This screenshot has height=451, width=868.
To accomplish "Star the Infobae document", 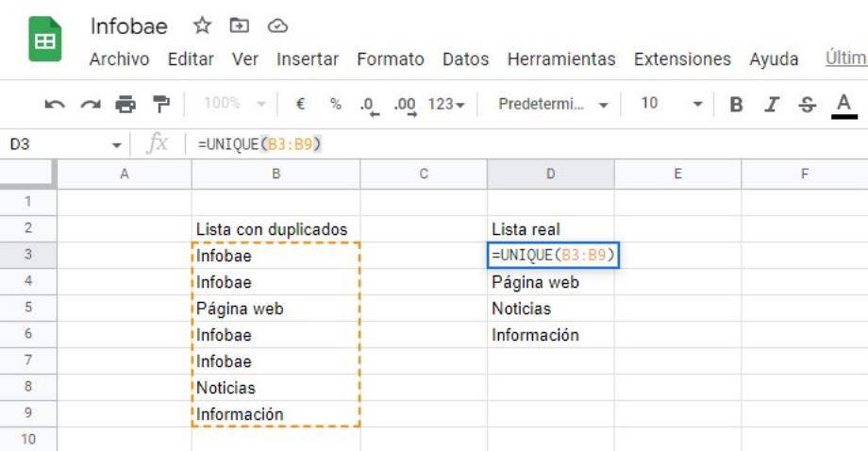I will coord(202,25).
